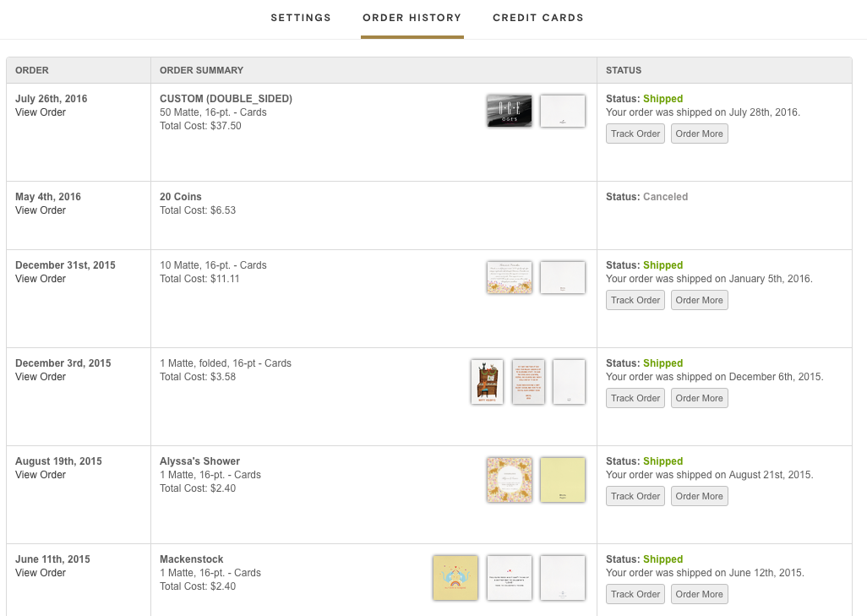Image resolution: width=867 pixels, height=616 pixels.
Task: Open the piano card inside-text thumbnail
Action: (x=528, y=382)
